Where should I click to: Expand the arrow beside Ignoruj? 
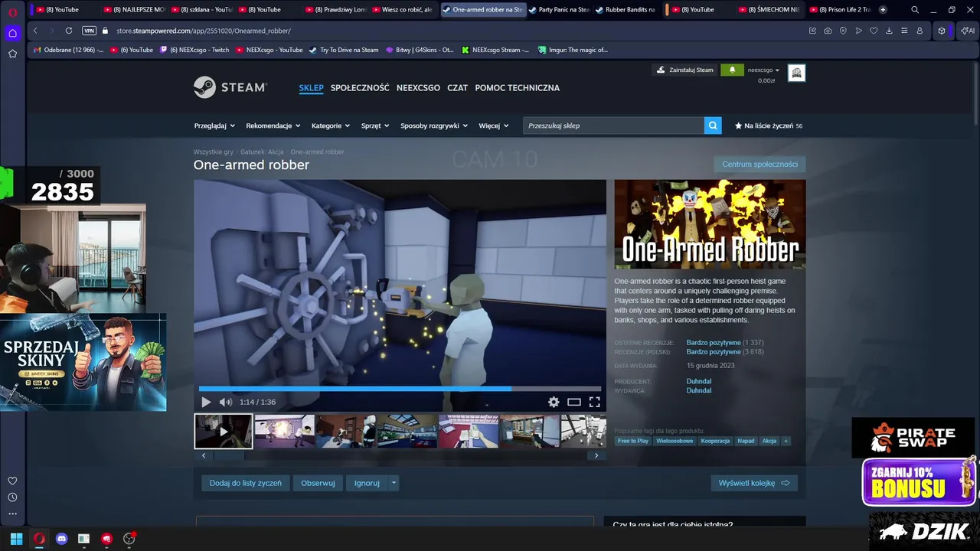point(394,483)
